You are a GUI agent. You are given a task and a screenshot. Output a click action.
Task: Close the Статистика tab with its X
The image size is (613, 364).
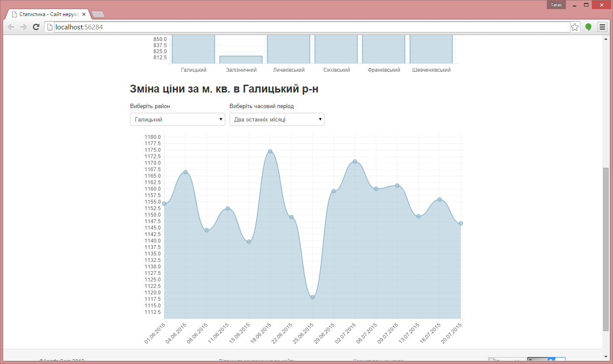tap(84, 14)
